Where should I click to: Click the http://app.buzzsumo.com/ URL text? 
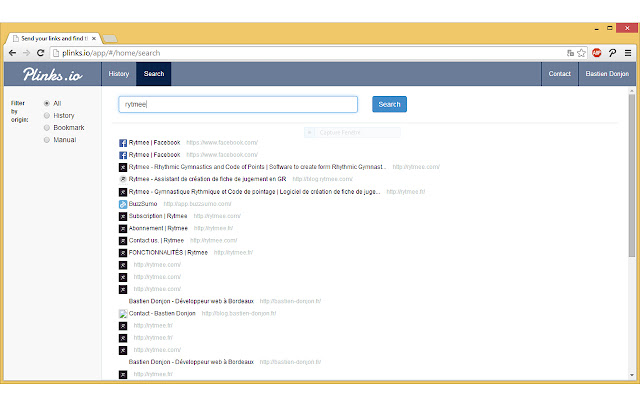[198, 204]
